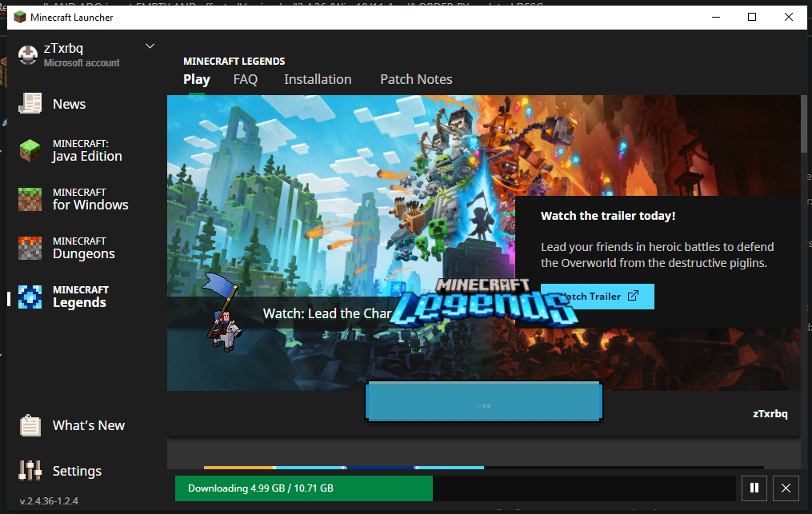Screen dimensions: 812x514
Task: Click the Minecraft Legends sidebar label
Action: point(80,297)
